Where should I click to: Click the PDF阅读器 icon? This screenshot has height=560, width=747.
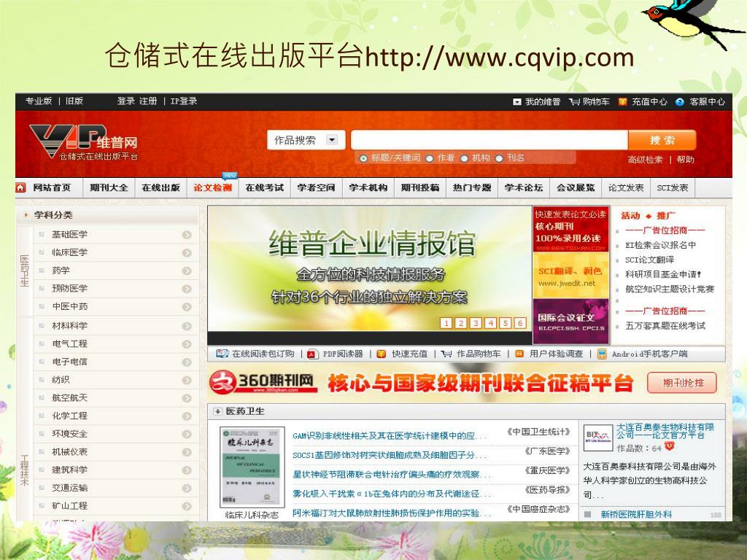tap(312, 354)
